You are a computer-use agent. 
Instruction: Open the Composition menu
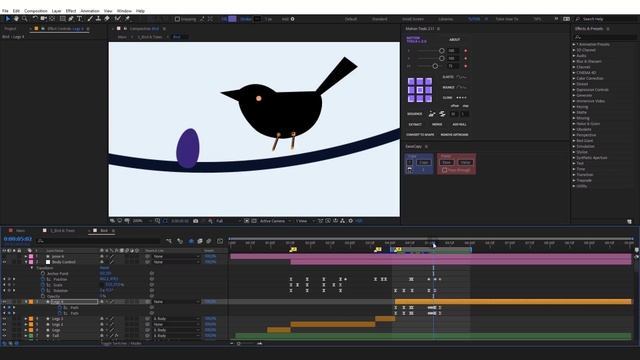point(36,11)
